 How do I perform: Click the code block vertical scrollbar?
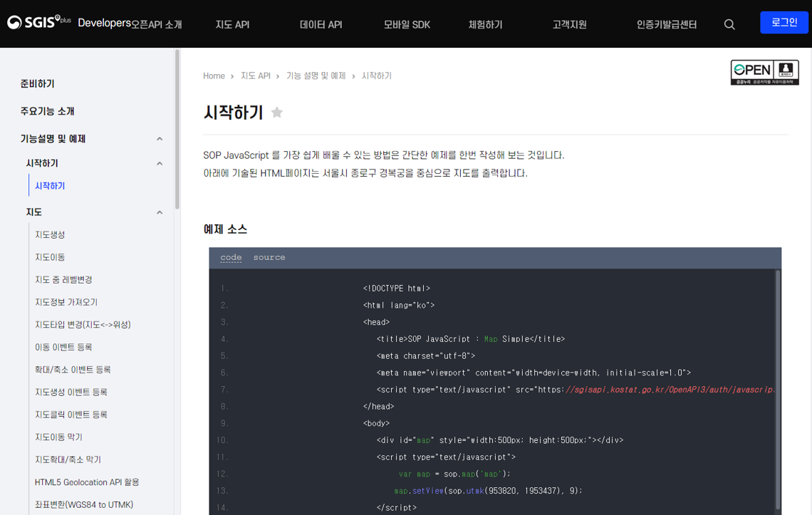coord(777,389)
